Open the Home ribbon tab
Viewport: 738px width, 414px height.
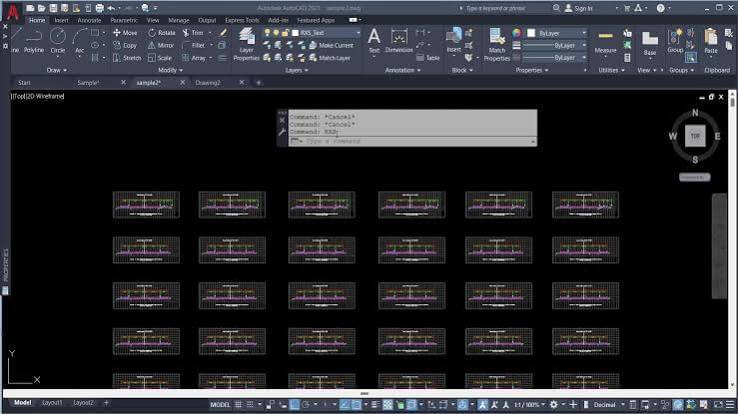37,20
